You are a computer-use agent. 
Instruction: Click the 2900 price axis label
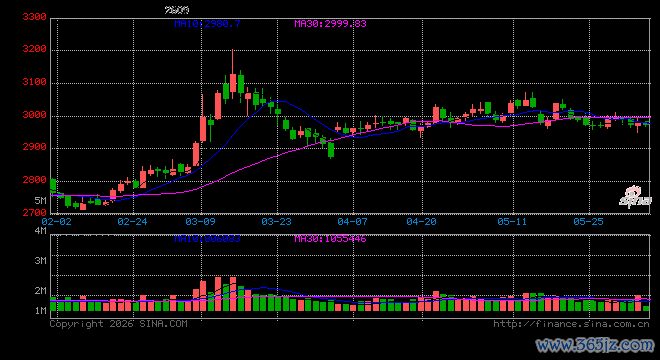tap(34, 147)
